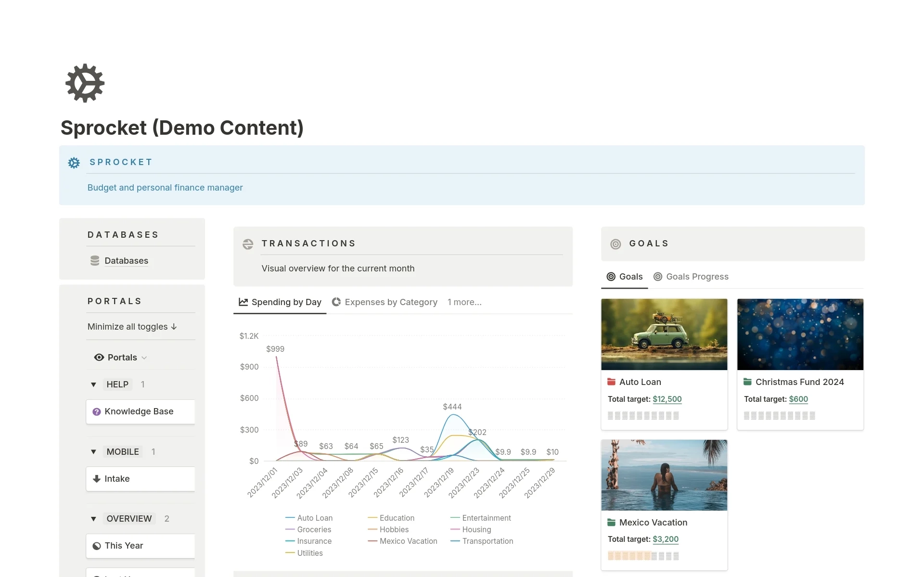Open the Mexico Vacation pool thumbnail
Viewport: 924px width, 577px height.
(x=664, y=475)
